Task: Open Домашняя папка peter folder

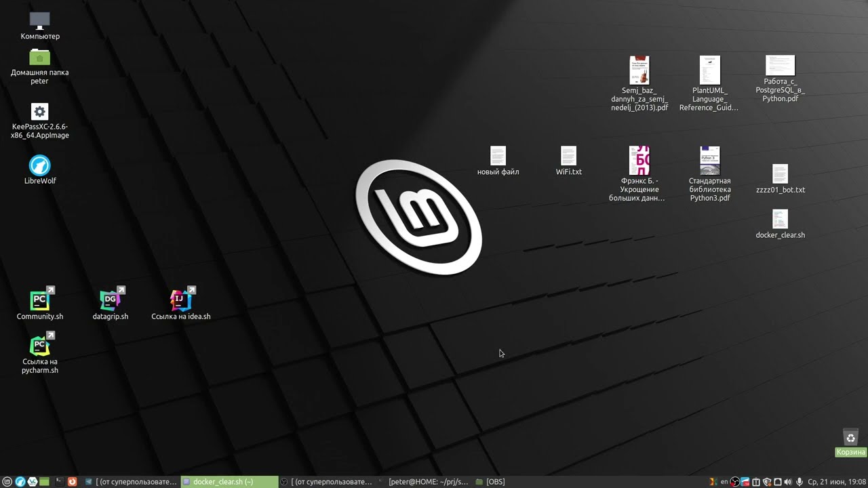Action: 40,67
